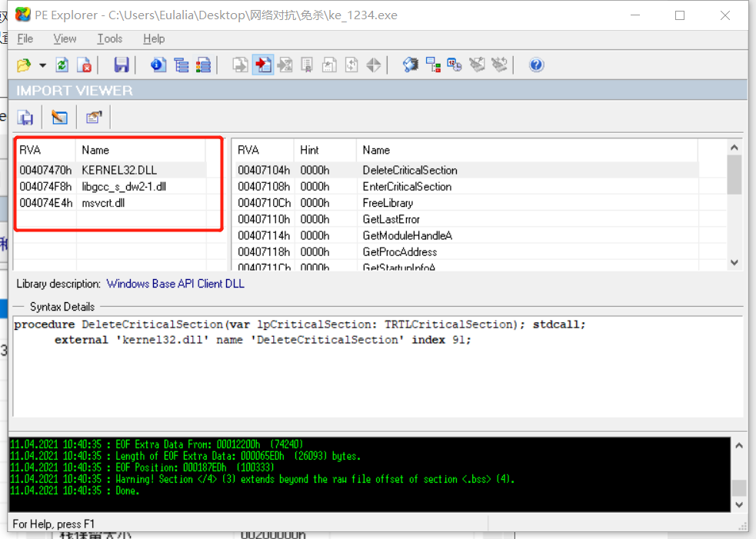The height and width of the screenshot is (539, 756).
Task: Expand the Open File recent-files dropdown arrow
Action: (42, 65)
